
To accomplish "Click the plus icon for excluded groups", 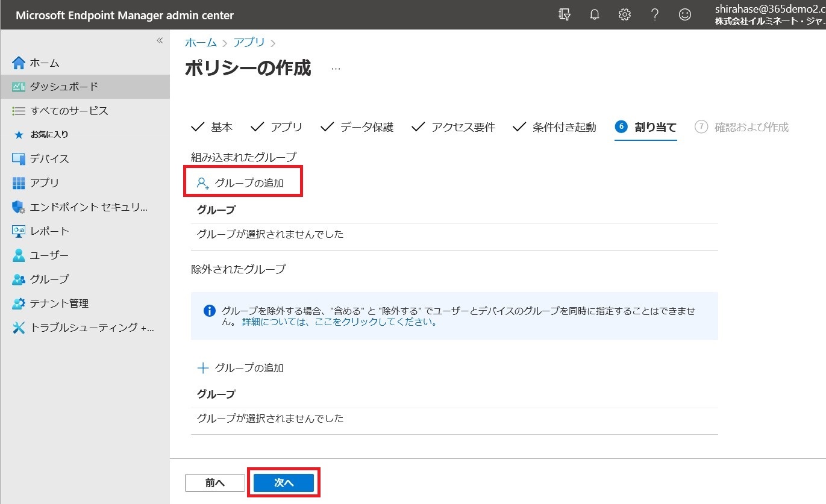I will click(x=203, y=368).
